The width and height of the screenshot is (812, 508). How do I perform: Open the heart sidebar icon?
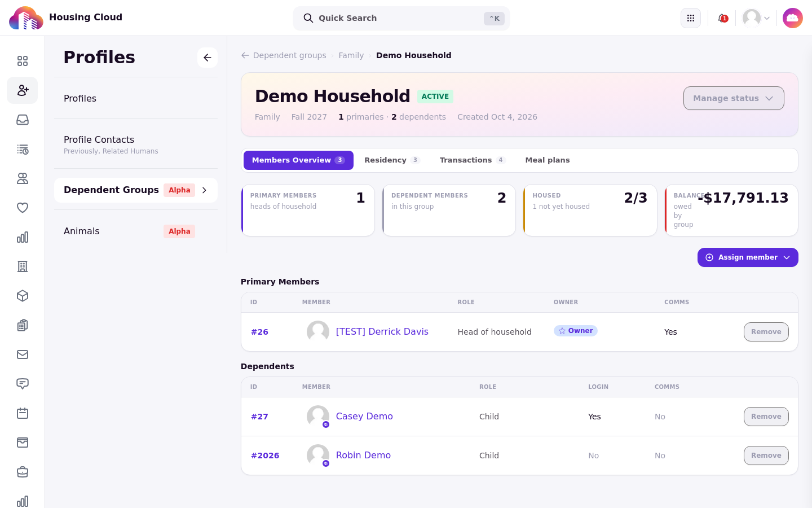click(23, 208)
